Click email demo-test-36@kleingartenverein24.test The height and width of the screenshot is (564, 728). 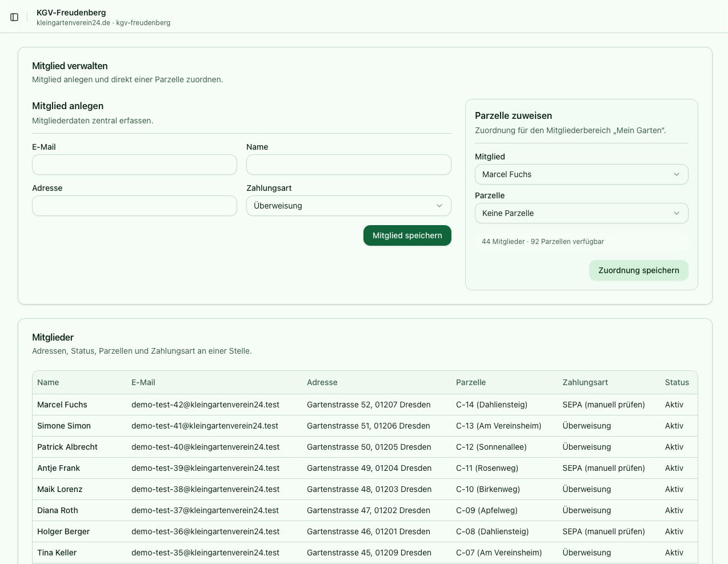205,531
